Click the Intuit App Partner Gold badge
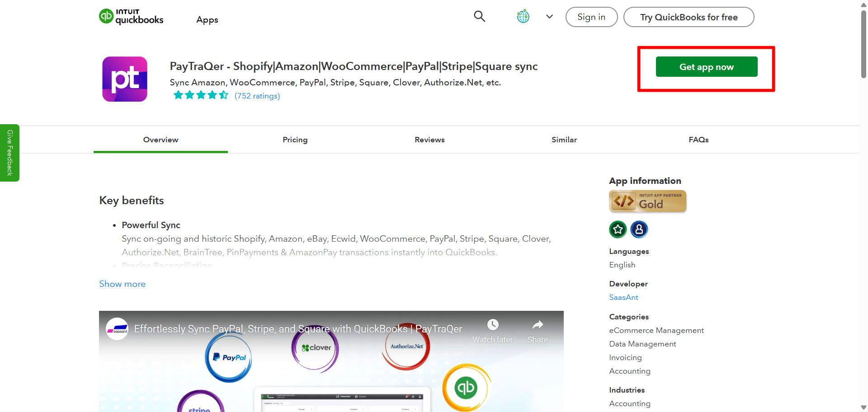 click(x=647, y=201)
